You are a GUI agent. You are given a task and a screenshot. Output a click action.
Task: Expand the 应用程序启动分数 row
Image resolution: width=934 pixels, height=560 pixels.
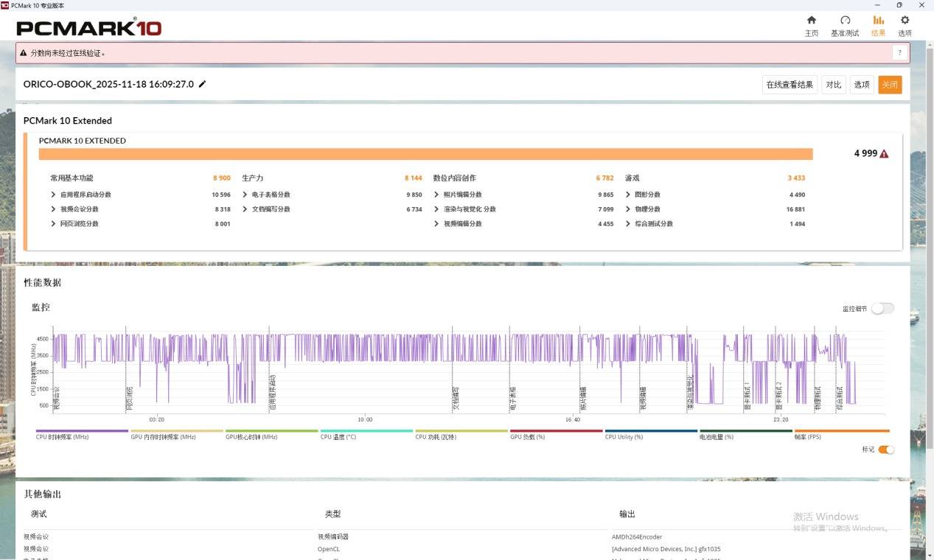pos(54,195)
